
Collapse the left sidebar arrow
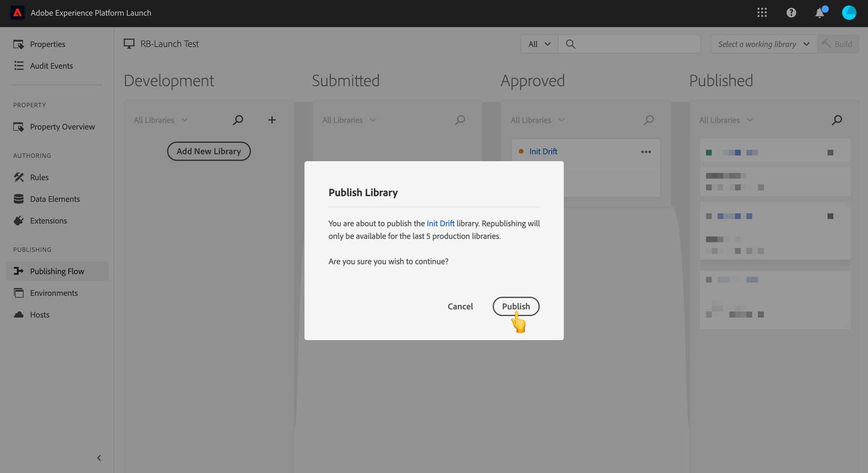pos(99,458)
